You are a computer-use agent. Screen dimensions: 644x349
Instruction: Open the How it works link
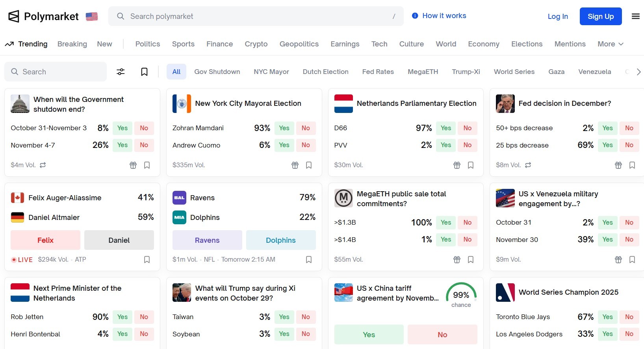[439, 16]
